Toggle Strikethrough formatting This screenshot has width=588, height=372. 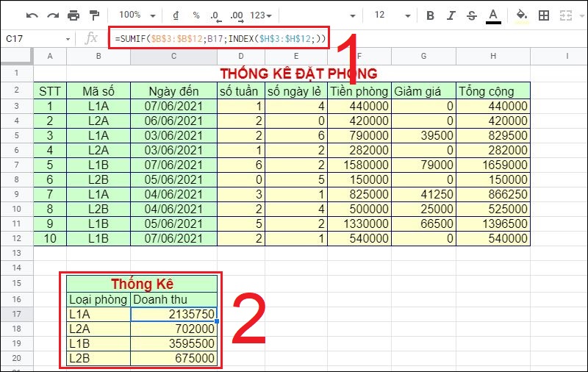click(471, 15)
